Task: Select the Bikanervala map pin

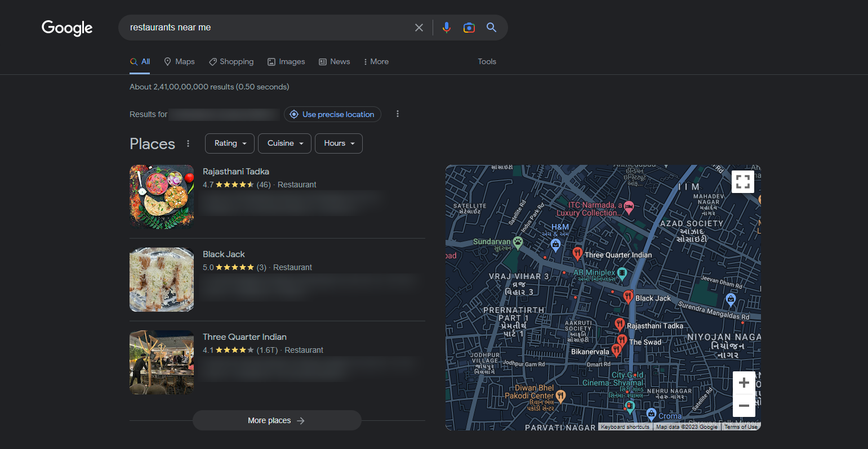Action: pyautogui.click(x=617, y=351)
